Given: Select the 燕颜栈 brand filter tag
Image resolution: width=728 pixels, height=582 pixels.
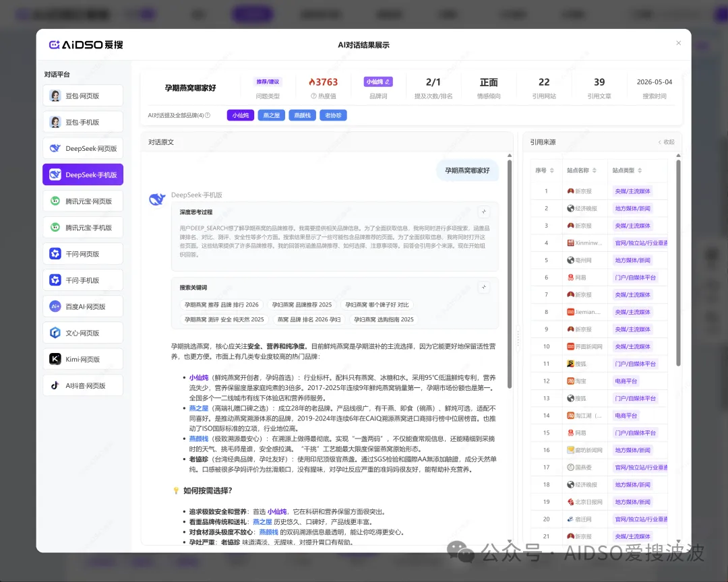Looking at the screenshot, I should (302, 115).
